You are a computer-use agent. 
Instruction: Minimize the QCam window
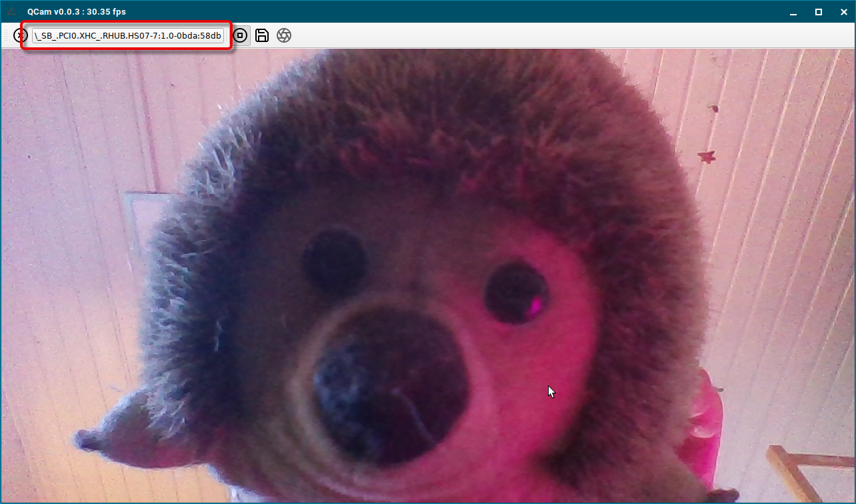click(x=793, y=12)
